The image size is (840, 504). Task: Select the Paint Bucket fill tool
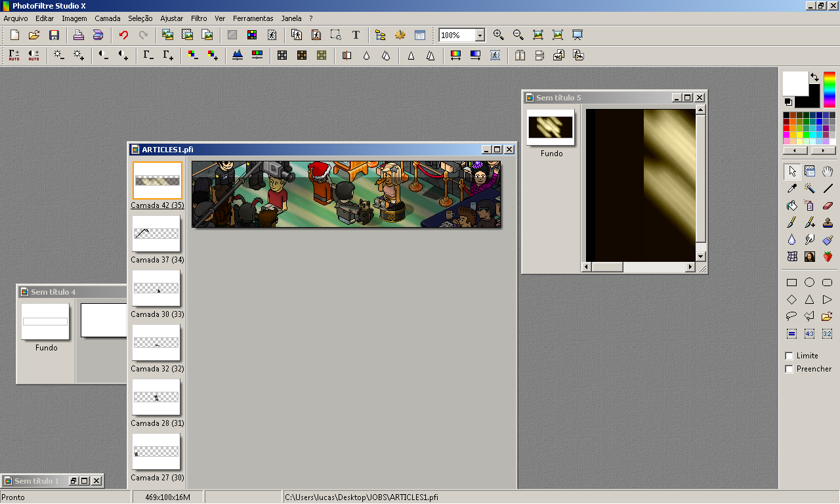(791, 205)
